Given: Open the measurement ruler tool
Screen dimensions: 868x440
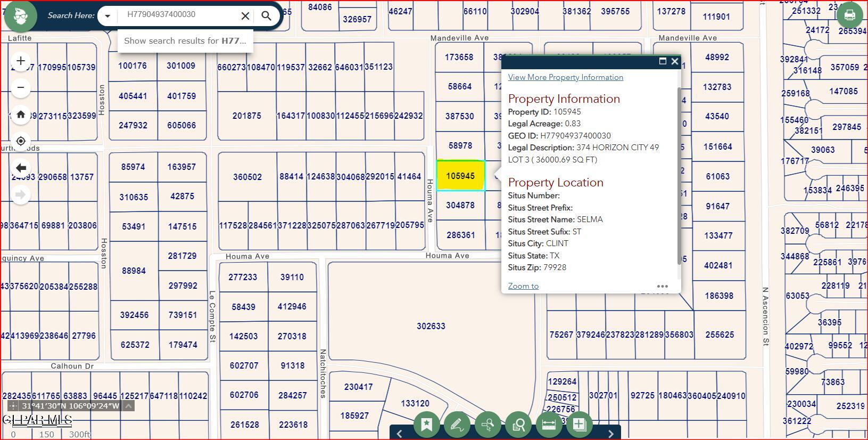Looking at the screenshot, I should (x=548, y=425).
